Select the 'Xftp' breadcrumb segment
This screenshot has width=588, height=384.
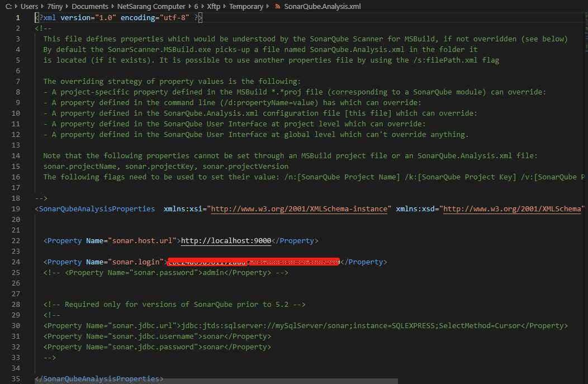pyautogui.click(x=214, y=6)
